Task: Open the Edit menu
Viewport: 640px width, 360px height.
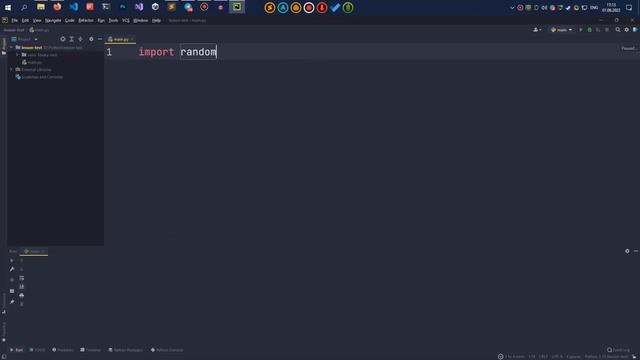Action: coord(25,20)
